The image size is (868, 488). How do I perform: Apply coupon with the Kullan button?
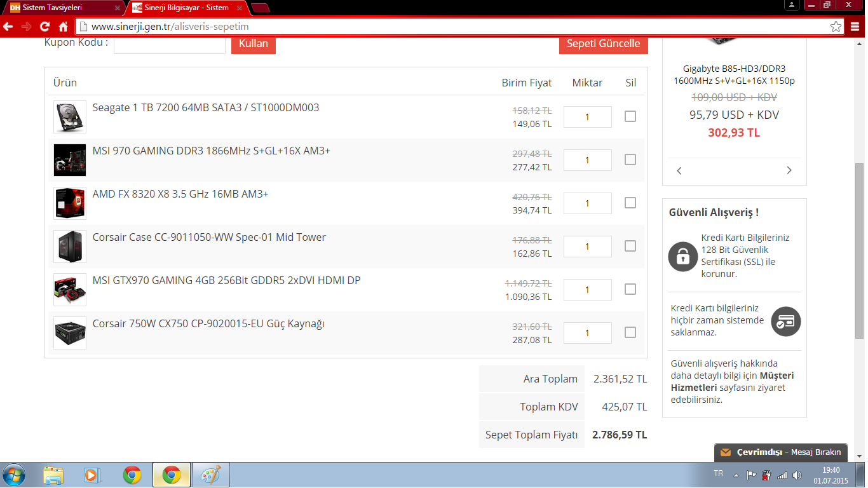(x=253, y=44)
